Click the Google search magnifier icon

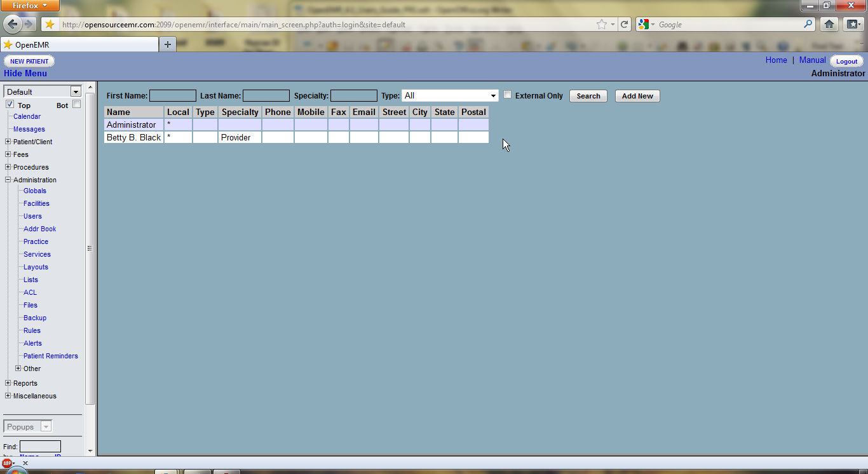[808, 24]
